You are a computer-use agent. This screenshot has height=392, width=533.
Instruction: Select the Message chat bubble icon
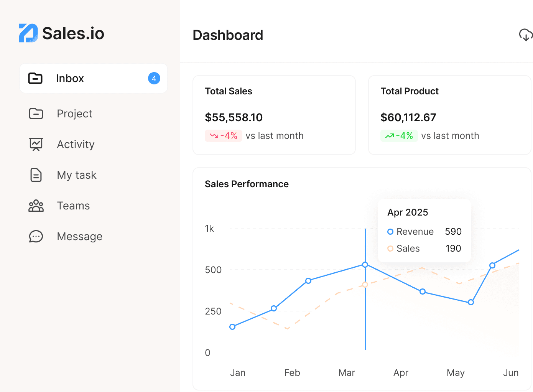(35, 236)
